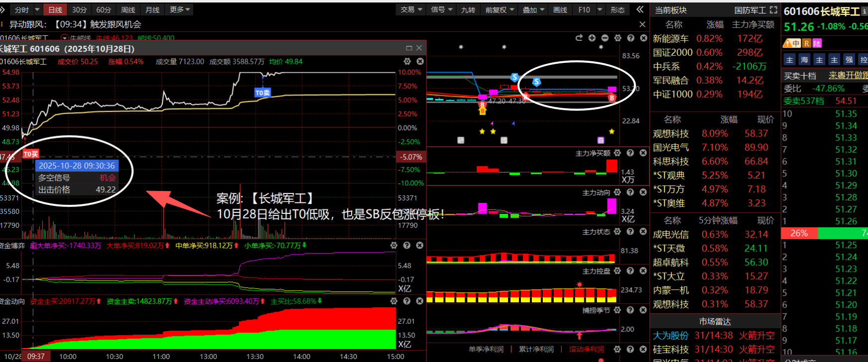Expand the 叠加 overlay dropdown
The width and height of the screenshot is (868, 362).
tap(533, 9)
